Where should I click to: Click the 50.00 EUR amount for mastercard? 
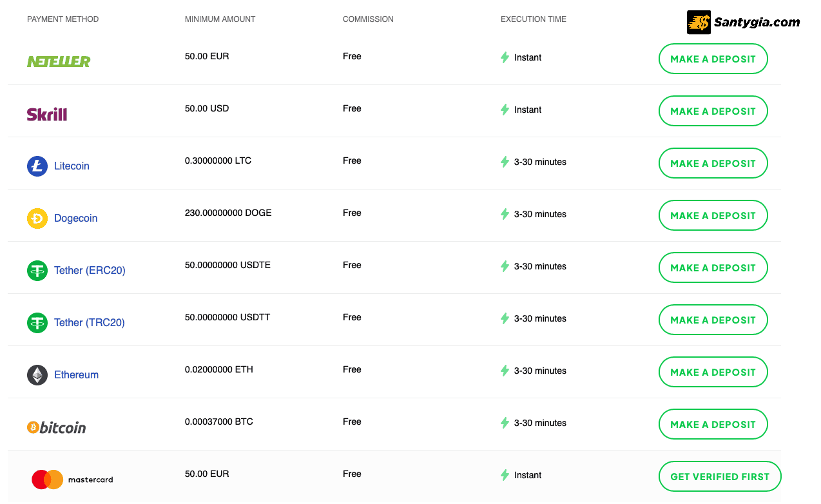click(207, 474)
